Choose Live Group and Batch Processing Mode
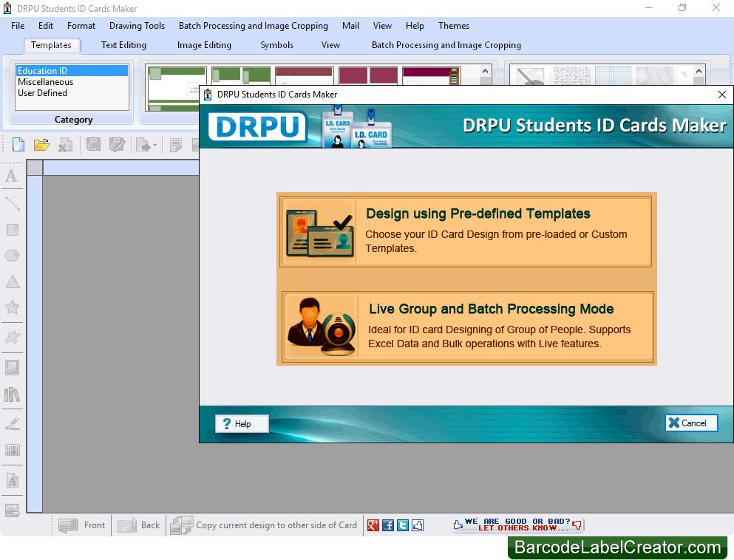This screenshot has height=560, width=734. 468,327
